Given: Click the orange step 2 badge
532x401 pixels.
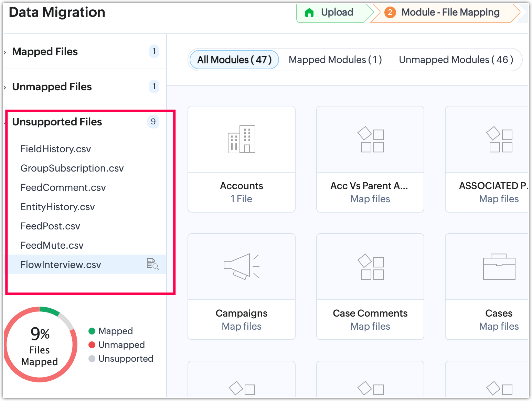Looking at the screenshot, I should click(390, 13).
